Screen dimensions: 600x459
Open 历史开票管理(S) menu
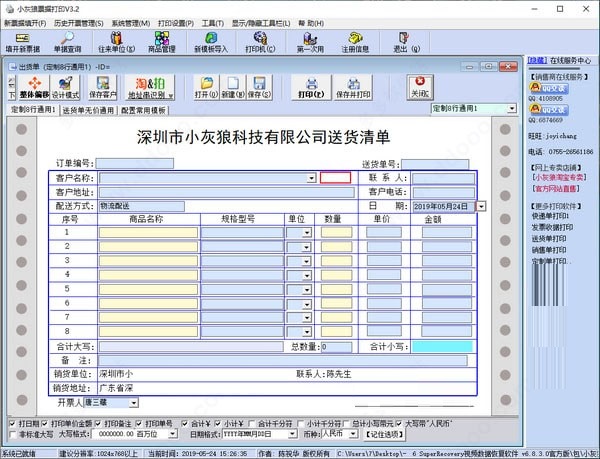click(79, 23)
